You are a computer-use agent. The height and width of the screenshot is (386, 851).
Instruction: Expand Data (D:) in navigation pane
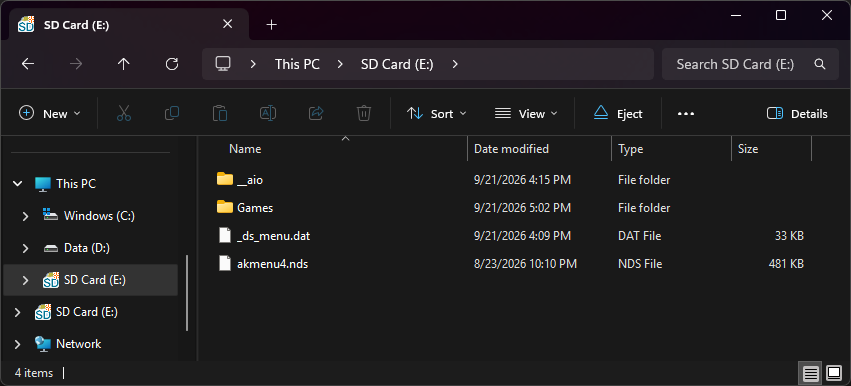click(x=25, y=248)
